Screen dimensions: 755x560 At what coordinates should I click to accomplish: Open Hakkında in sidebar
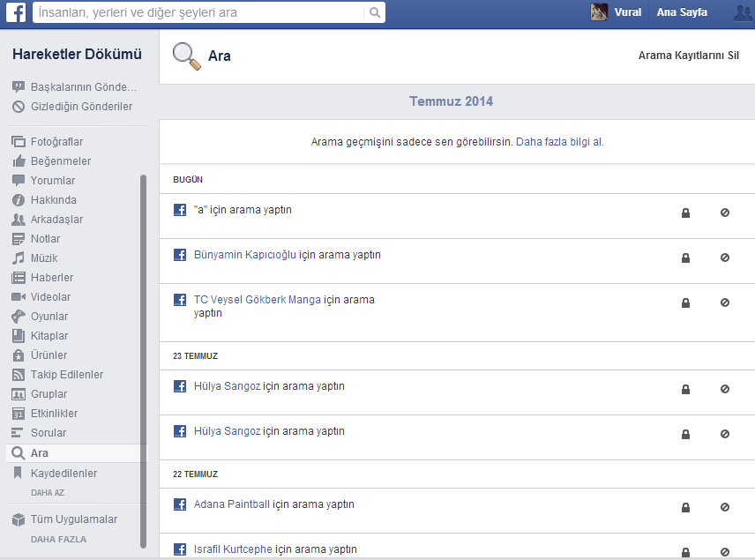[x=44, y=200]
